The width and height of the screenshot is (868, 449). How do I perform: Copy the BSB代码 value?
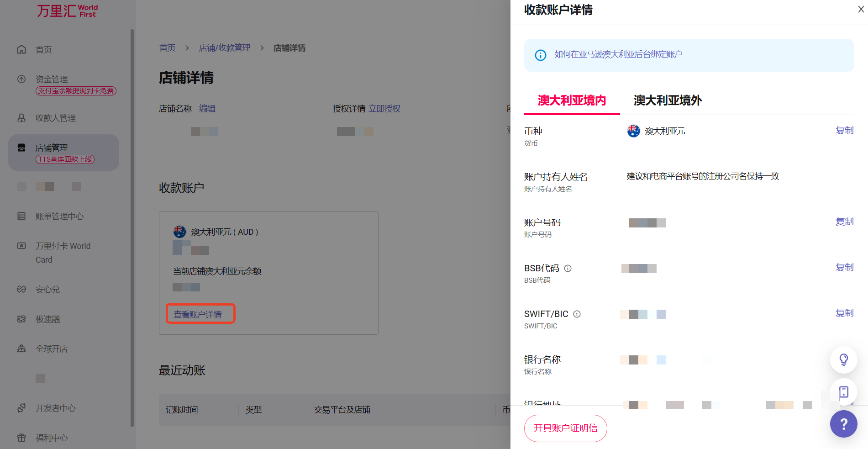844,268
